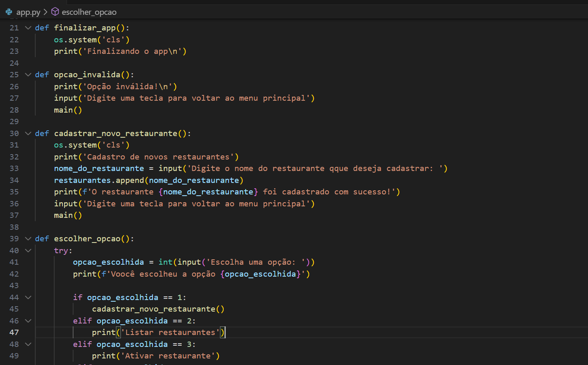Click 'escolher_opcao' in the def line
Viewport: 588px width, 365px height.
coord(87,238)
